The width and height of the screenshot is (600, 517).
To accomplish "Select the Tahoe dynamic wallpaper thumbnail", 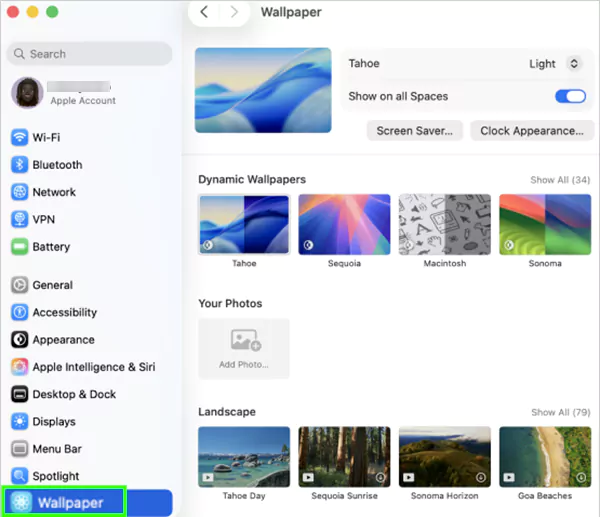I will coord(244,225).
